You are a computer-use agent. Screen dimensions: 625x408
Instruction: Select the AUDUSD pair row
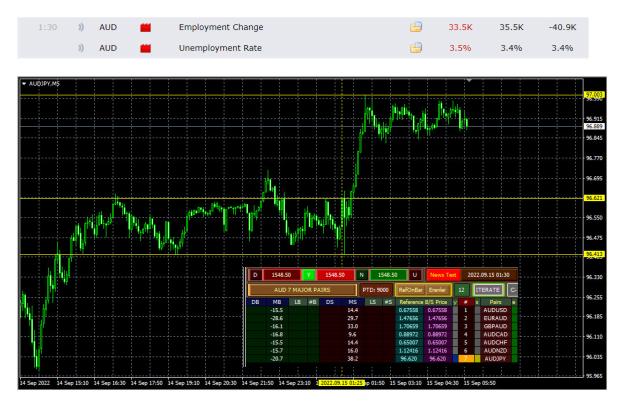pos(495,310)
